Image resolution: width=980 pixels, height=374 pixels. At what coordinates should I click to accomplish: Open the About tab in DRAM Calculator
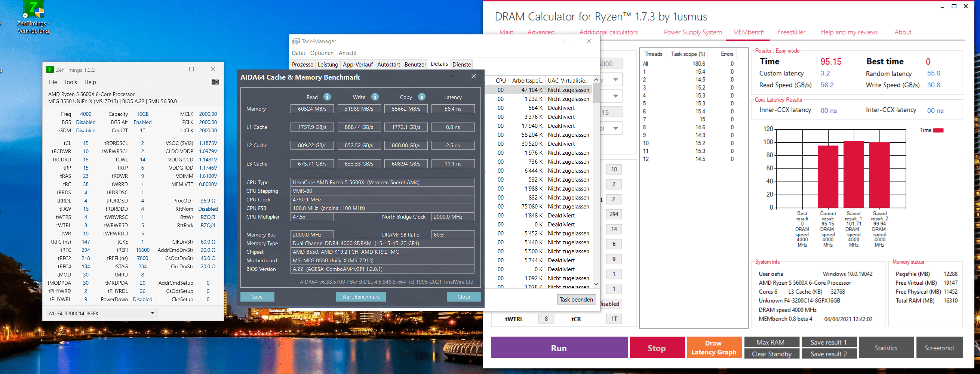tap(902, 32)
